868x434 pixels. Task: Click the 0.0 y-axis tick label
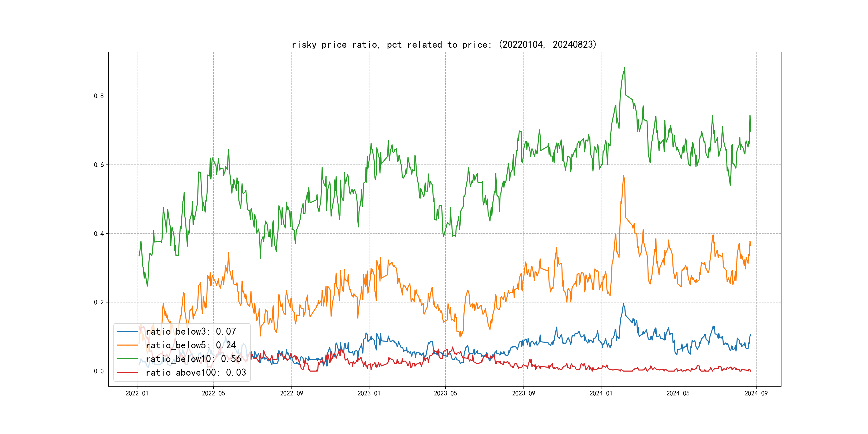click(99, 371)
